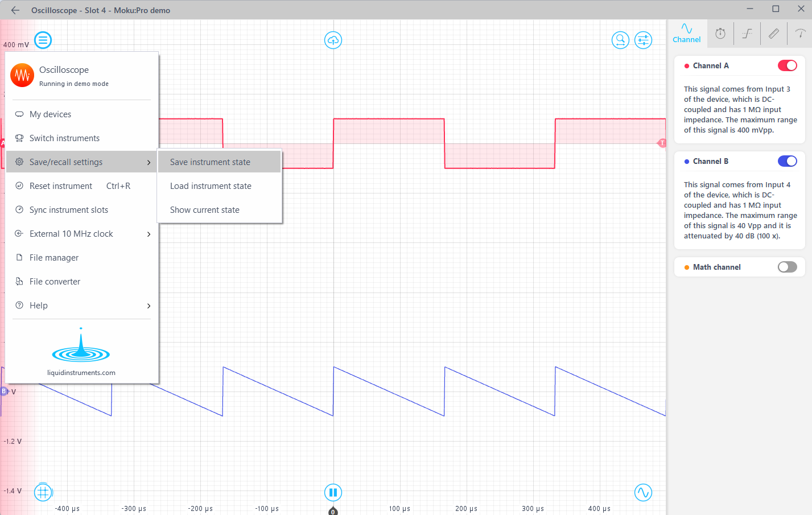Open My devices from the menu
Image resolution: width=812 pixels, height=515 pixels.
pyautogui.click(x=83, y=114)
